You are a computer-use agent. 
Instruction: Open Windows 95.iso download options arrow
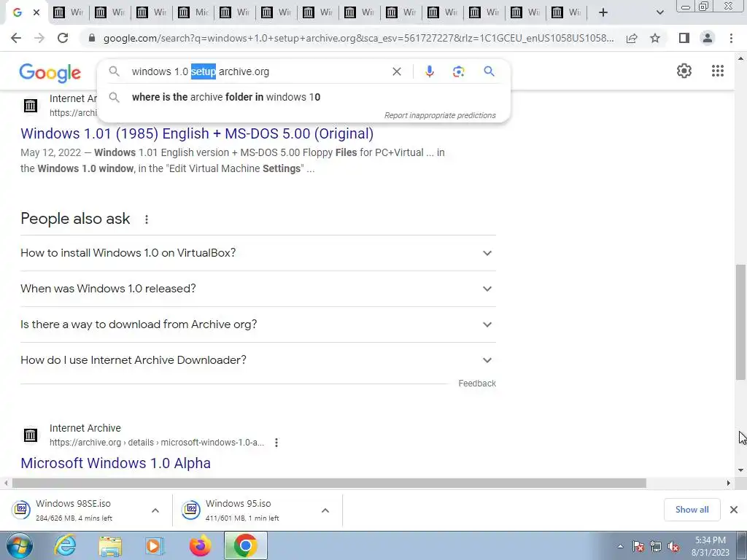pos(325,510)
